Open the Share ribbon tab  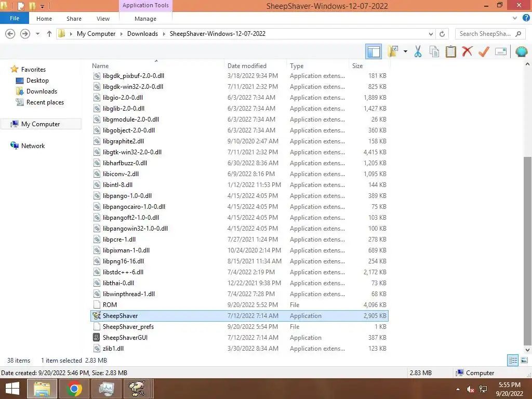coord(74,19)
